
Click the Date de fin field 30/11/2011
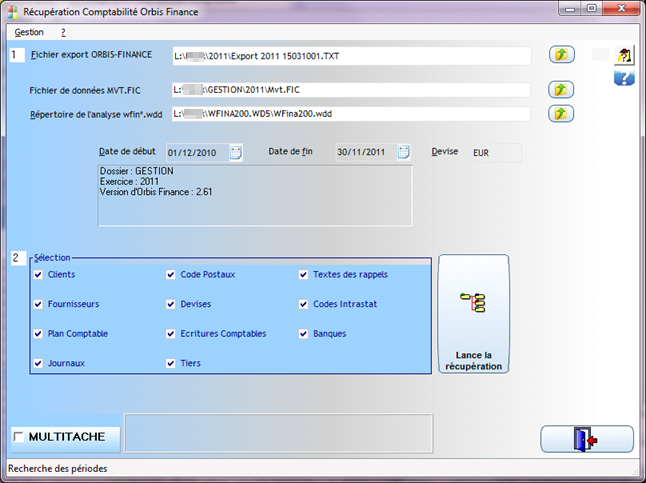[366, 152]
